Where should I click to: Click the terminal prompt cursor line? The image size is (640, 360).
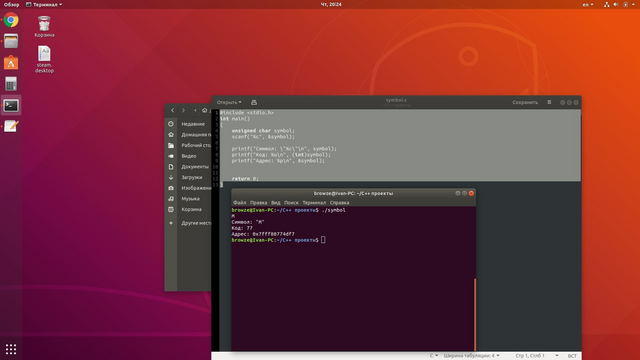278,240
